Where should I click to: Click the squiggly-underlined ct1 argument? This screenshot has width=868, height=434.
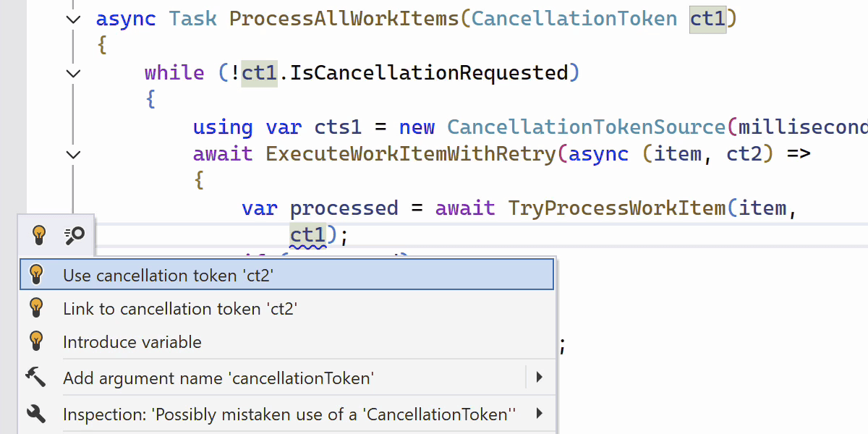tap(308, 235)
